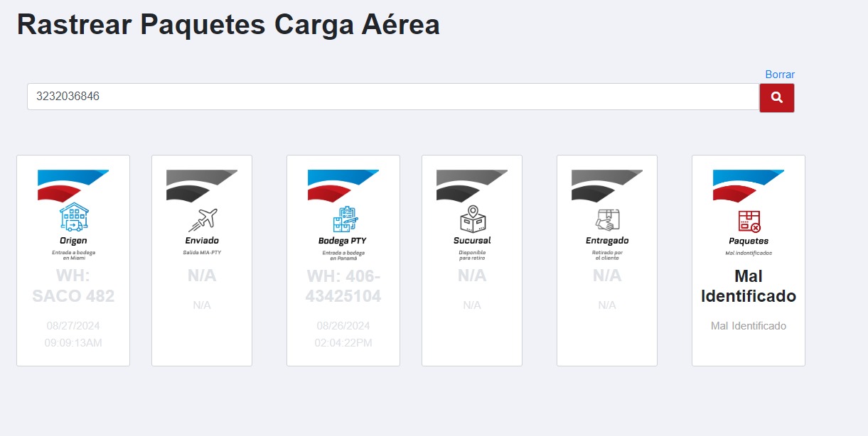Image resolution: width=868 pixels, height=436 pixels.
Task: Select the WH: 406-43425104 warehouse number
Action: coord(343,286)
